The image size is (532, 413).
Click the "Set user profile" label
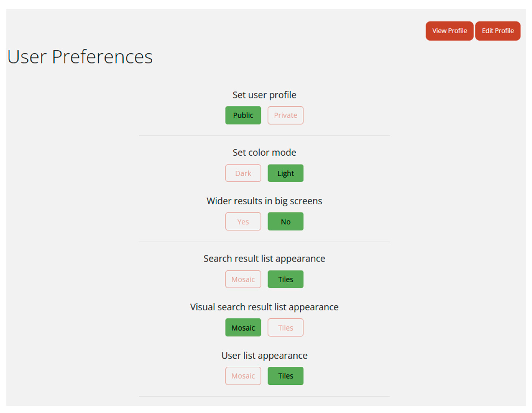point(264,95)
